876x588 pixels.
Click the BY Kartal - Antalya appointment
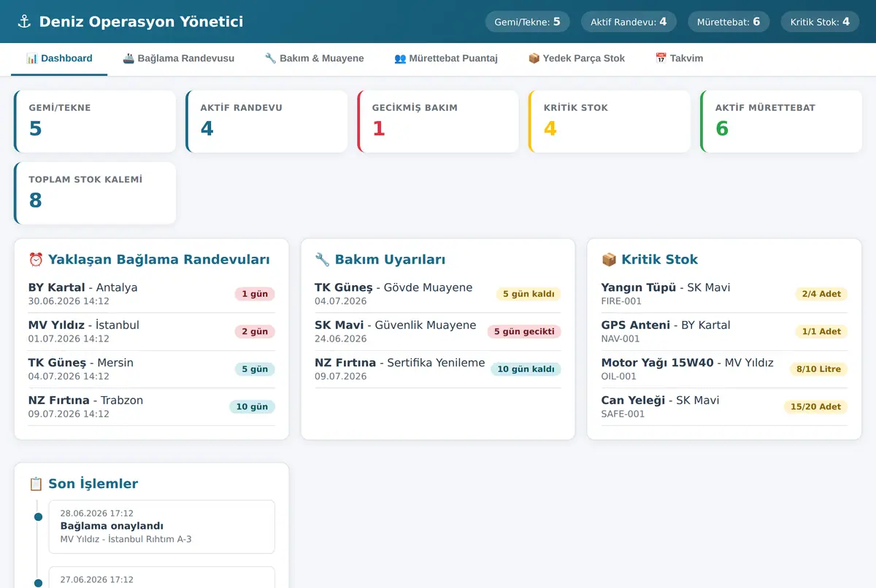(151, 294)
